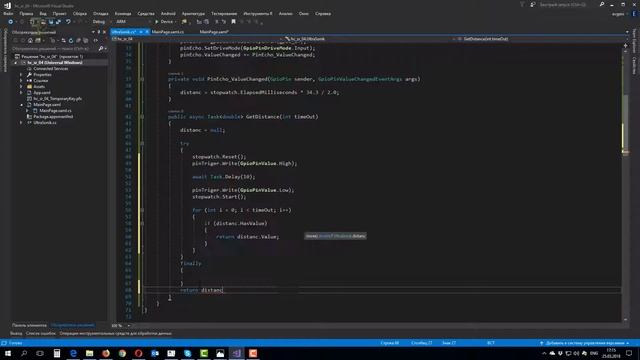
Task: Expand the App.xaml node
Action: [x=21, y=93]
